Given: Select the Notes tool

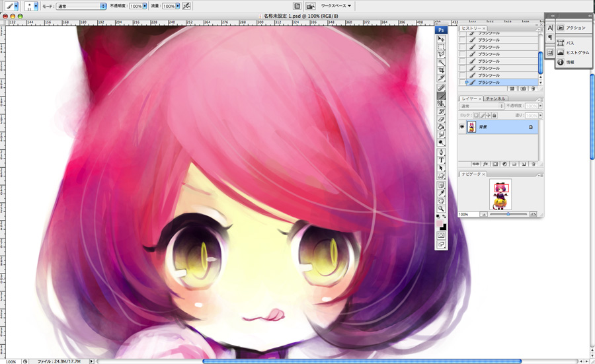Looking at the screenshot, I should tap(441, 186).
